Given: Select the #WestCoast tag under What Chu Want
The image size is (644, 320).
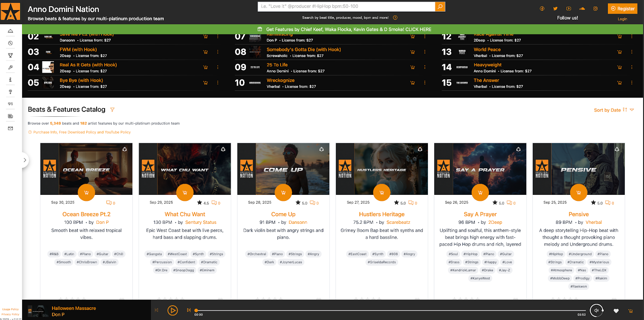Looking at the screenshot, I should 177,254.
